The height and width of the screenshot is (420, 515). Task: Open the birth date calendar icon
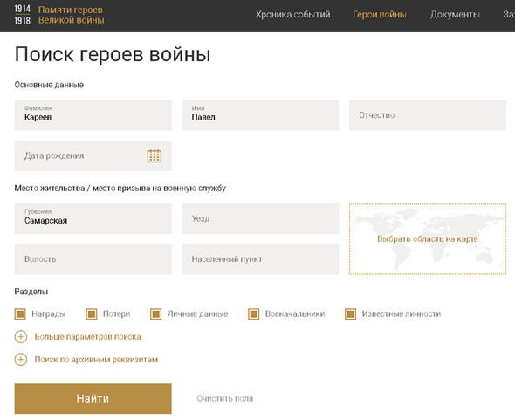pyautogui.click(x=154, y=155)
